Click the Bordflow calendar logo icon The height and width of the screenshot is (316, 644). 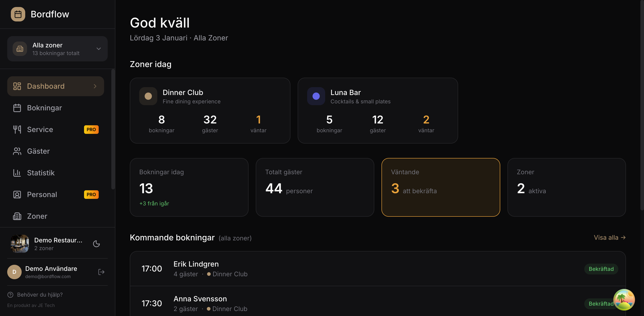18,14
